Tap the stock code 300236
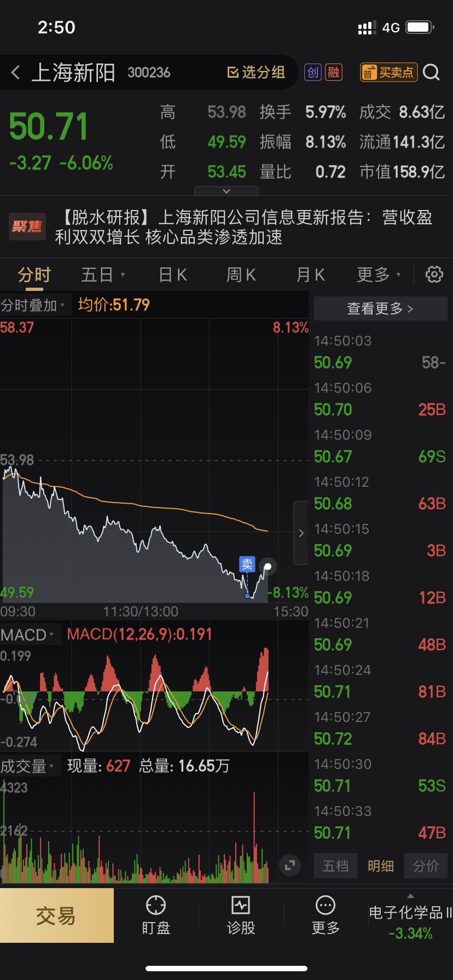The height and width of the screenshot is (980, 453). pyautogui.click(x=149, y=73)
